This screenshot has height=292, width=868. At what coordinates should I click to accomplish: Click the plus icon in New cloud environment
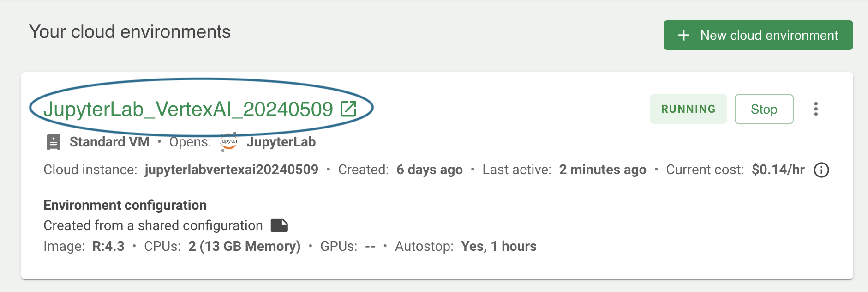684,35
